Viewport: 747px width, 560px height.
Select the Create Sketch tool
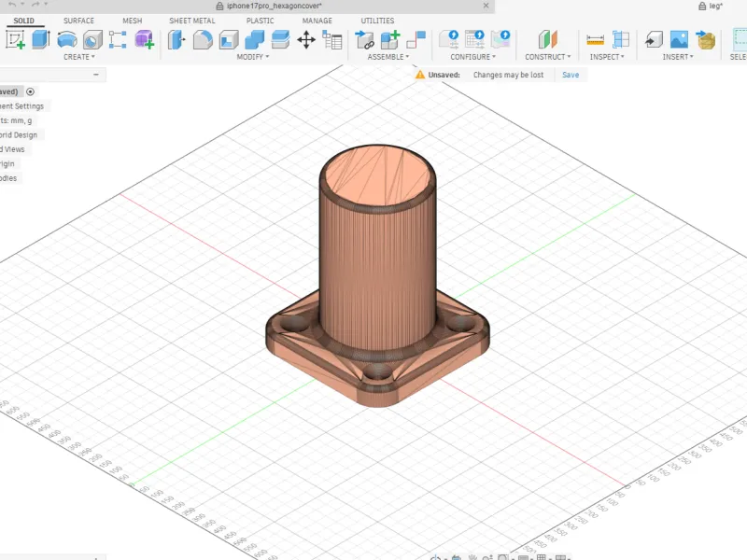[15, 39]
